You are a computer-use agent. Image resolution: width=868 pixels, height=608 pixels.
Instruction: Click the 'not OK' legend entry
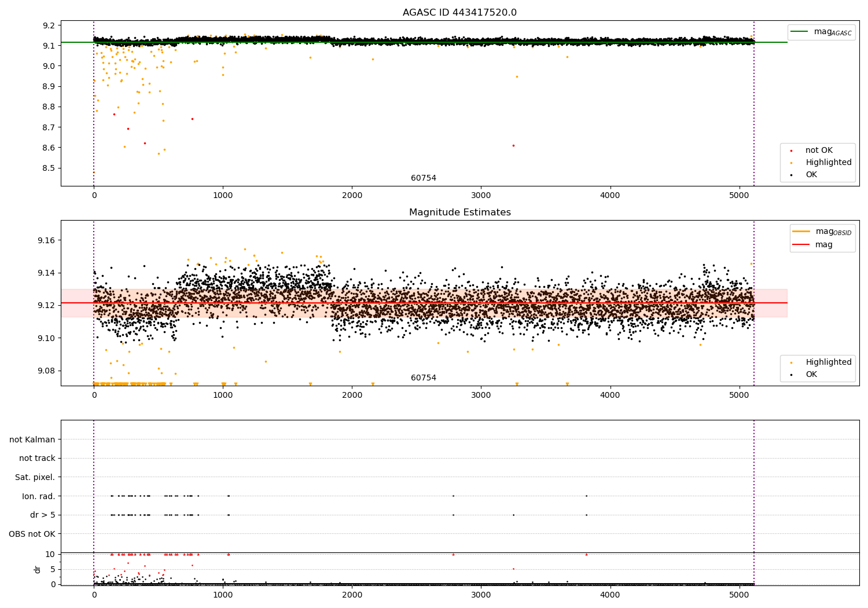click(819, 151)
